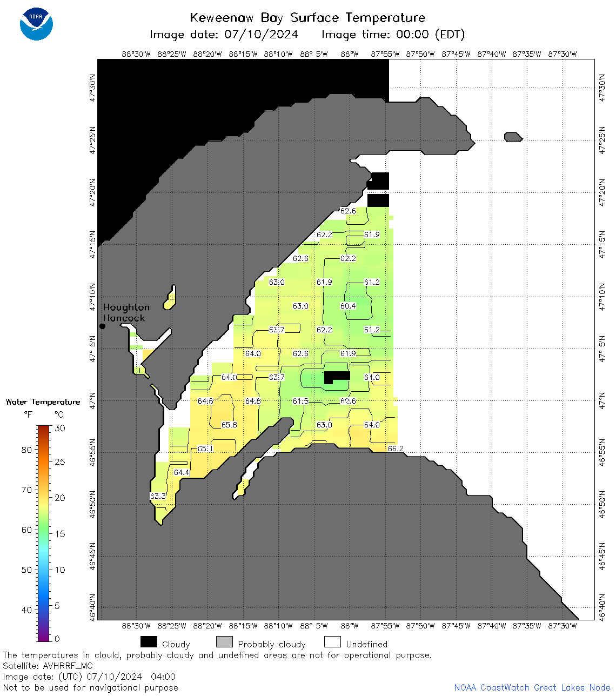Click the Houghton Hancock city marker dot
This screenshot has width=616, height=696.
click(x=102, y=326)
